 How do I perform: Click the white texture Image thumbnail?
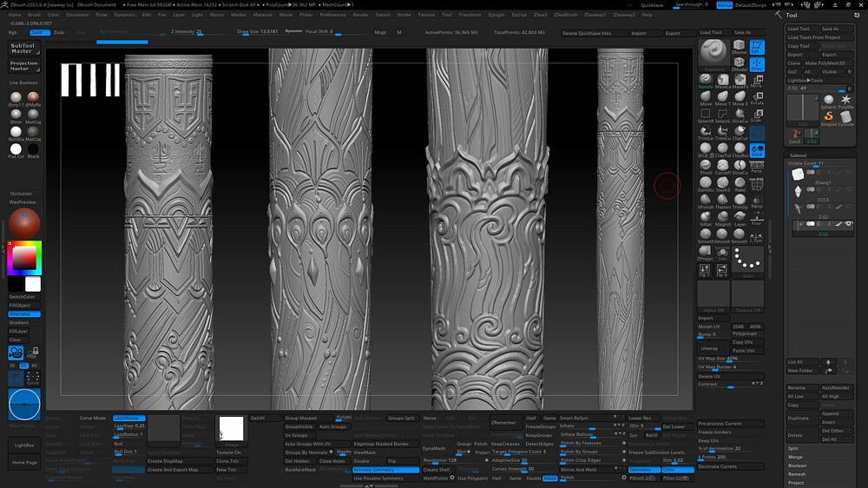231,428
